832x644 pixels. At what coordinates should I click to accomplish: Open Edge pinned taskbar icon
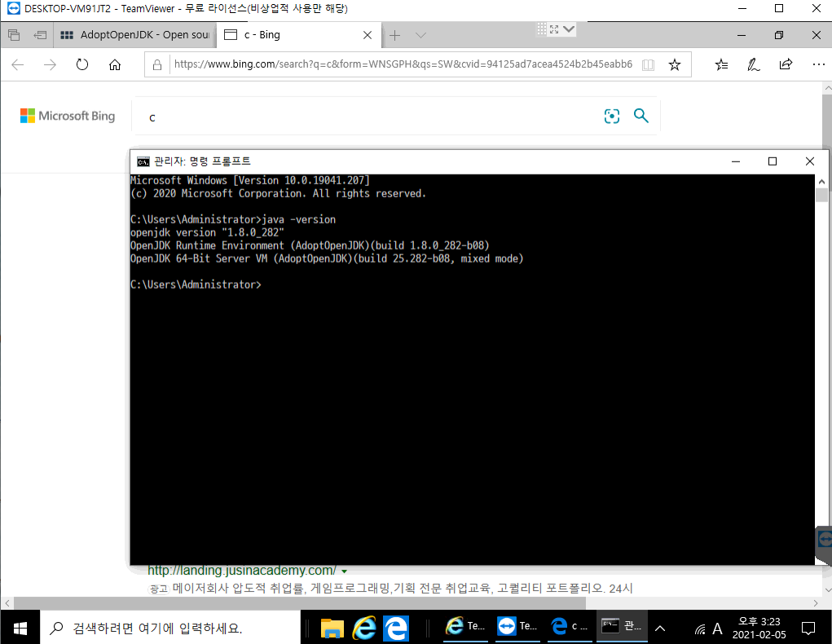click(x=396, y=629)
